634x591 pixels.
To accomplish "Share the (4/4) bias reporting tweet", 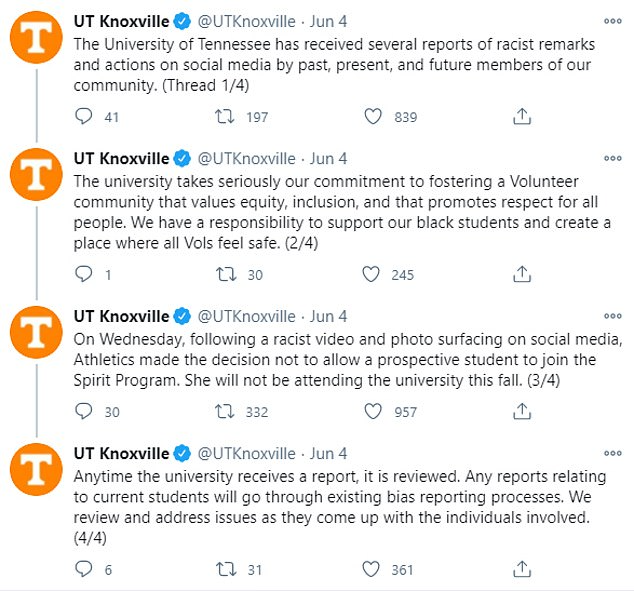I will [x=522, y=569].
